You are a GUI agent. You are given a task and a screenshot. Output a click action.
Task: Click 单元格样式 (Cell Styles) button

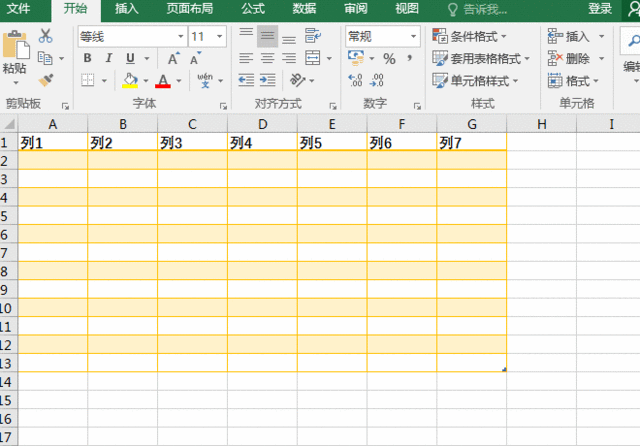point(475,81)
